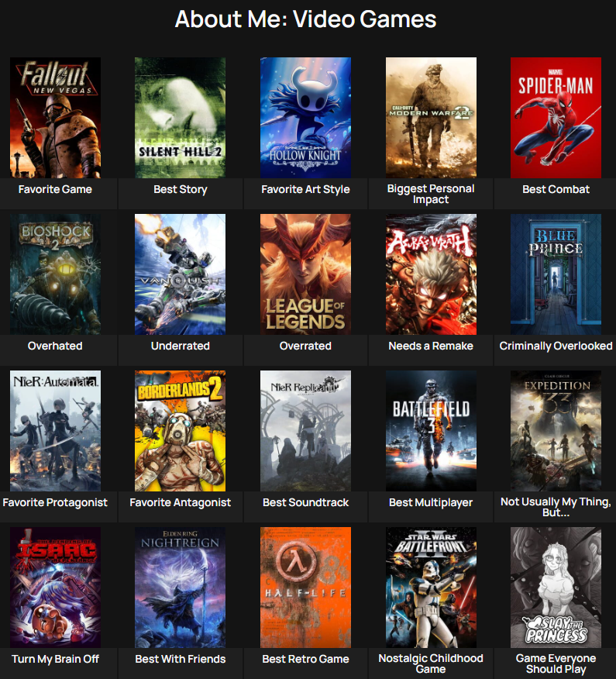
Task: Select the Biggest Personal Impact caption
Action: (x=431, y=194)
